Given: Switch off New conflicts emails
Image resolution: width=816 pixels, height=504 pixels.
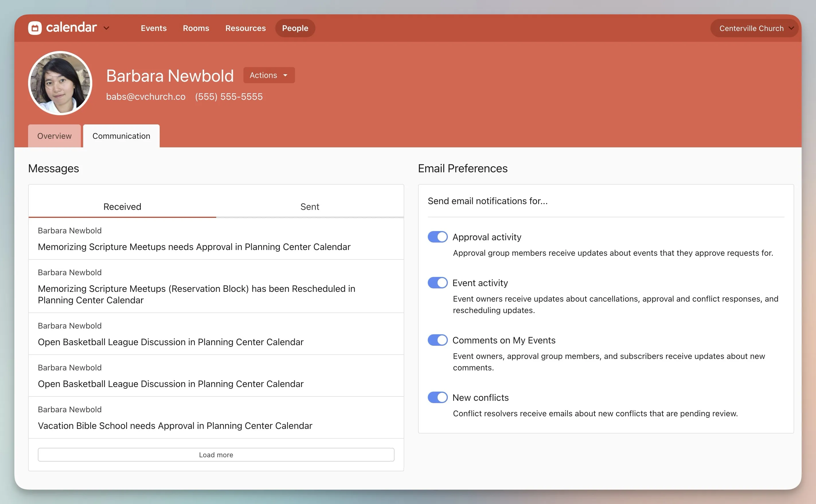Looking at the screenshot, I should coord(437,398).
